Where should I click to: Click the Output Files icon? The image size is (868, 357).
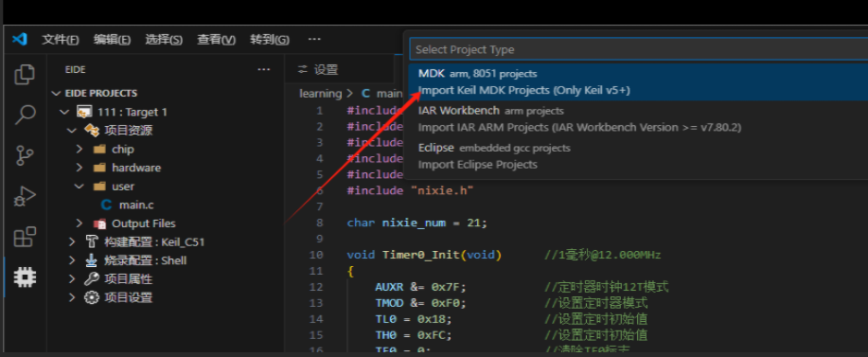coord(99,223)
